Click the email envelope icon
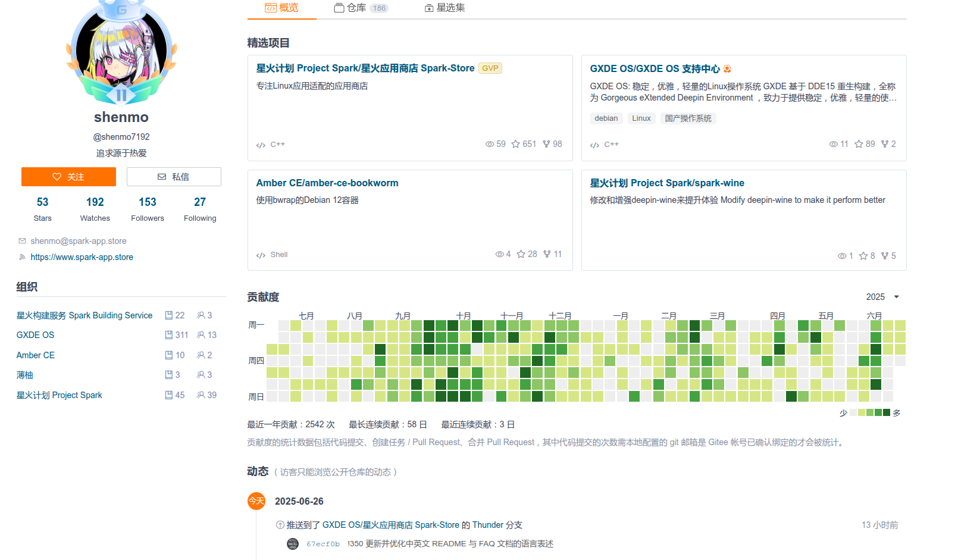This screenshot has height=560, width=958. (x=22, y=241)
